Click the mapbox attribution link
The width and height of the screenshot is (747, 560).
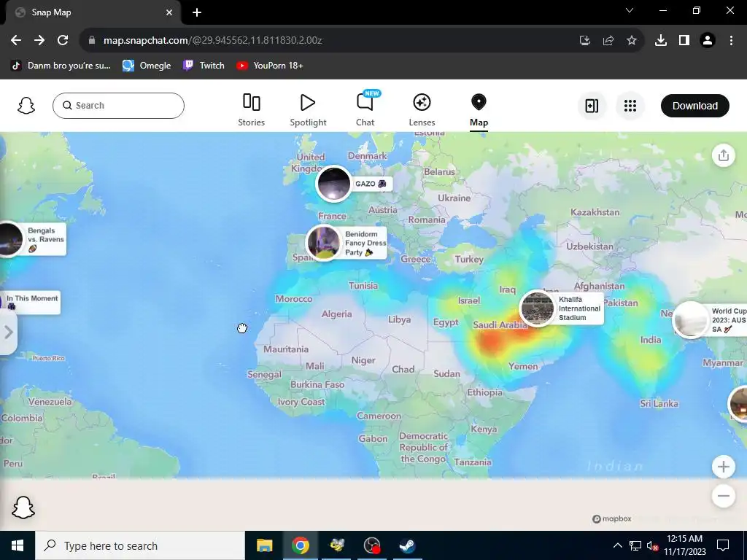[612, 518]
